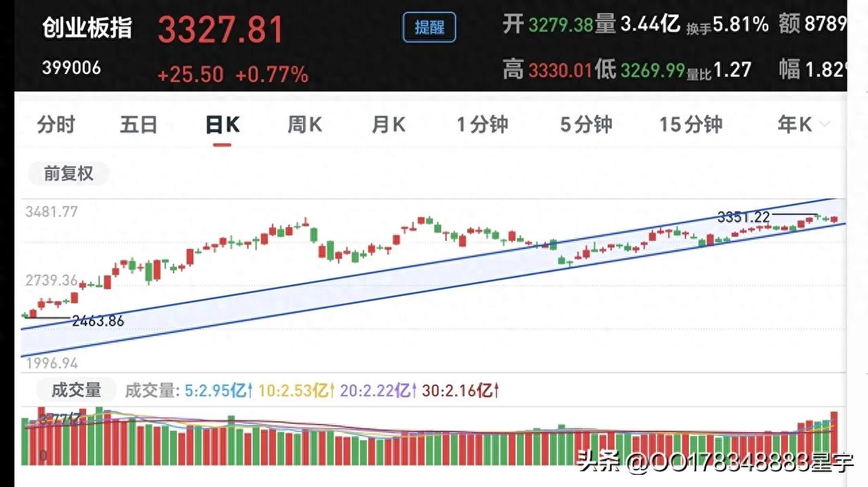This screenshot has width=868, height=487.
Task: Open the 提醒 alert settings
Action: (429, 27)
